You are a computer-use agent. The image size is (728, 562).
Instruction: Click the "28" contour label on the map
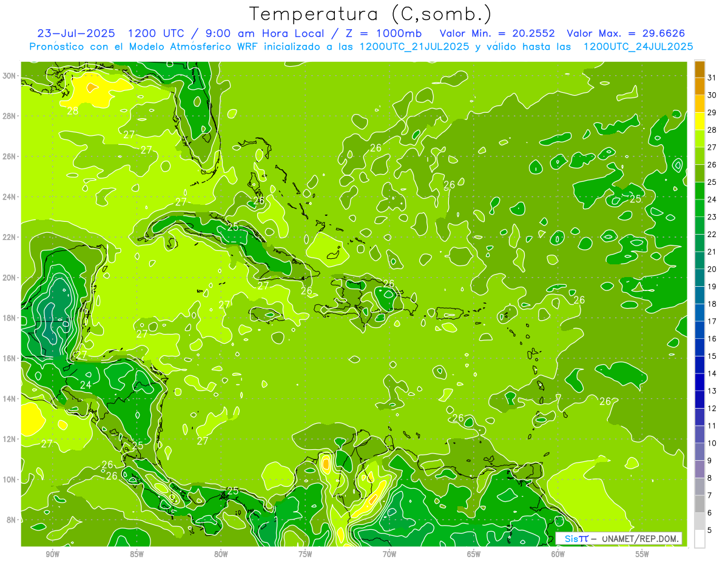coord(72,110)
